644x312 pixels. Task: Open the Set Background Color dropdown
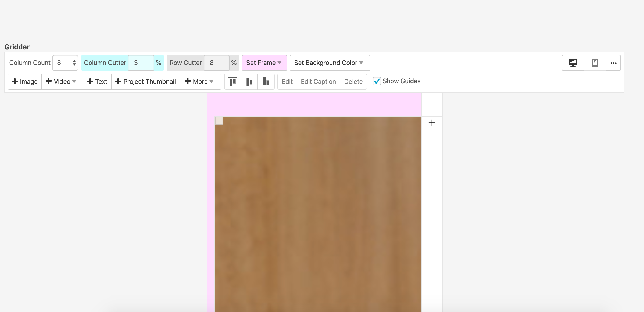coord(330,63)
